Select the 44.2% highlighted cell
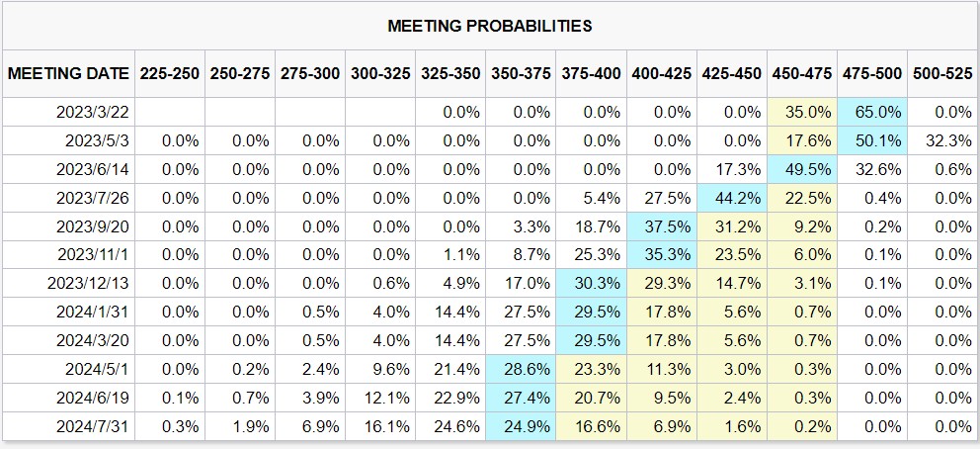The image size is (980, 449). coord(731,198)
